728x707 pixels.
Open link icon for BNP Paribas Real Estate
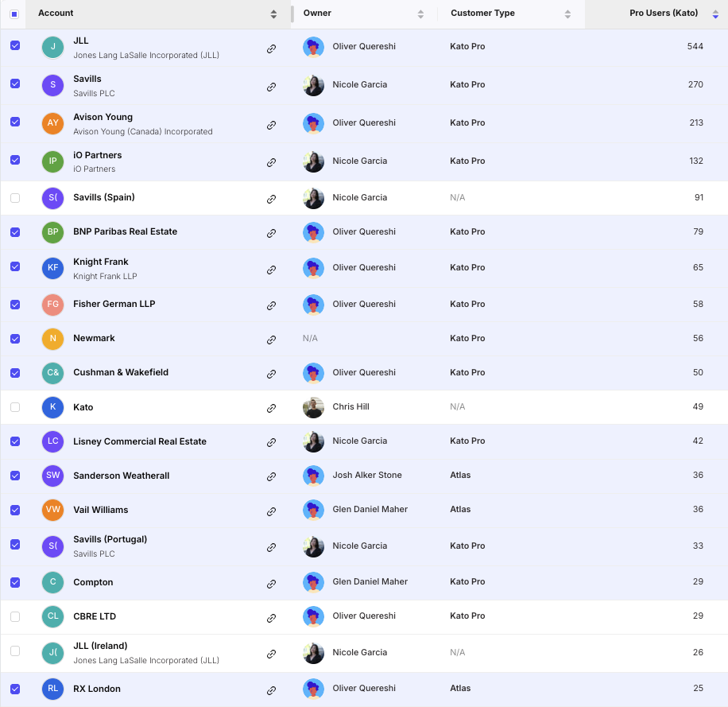click(x=272, y=233)
